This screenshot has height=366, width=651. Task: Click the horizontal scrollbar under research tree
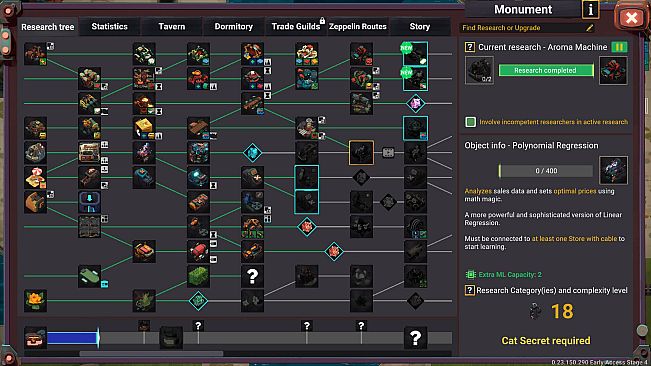click(x=151, y=354)
